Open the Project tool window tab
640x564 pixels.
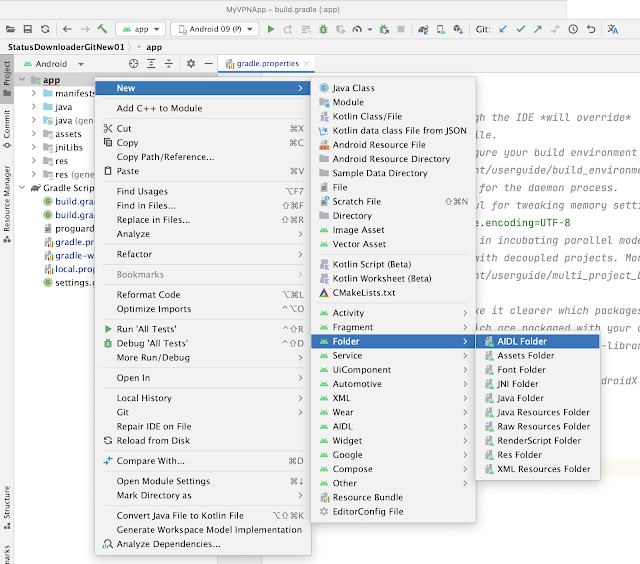click(x=7, y=78)
